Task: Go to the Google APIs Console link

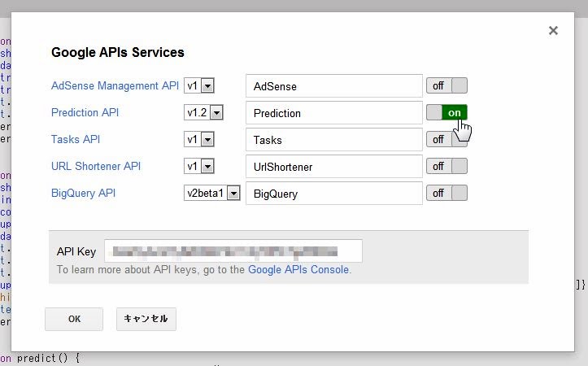Action: click(x=298, y=269)
